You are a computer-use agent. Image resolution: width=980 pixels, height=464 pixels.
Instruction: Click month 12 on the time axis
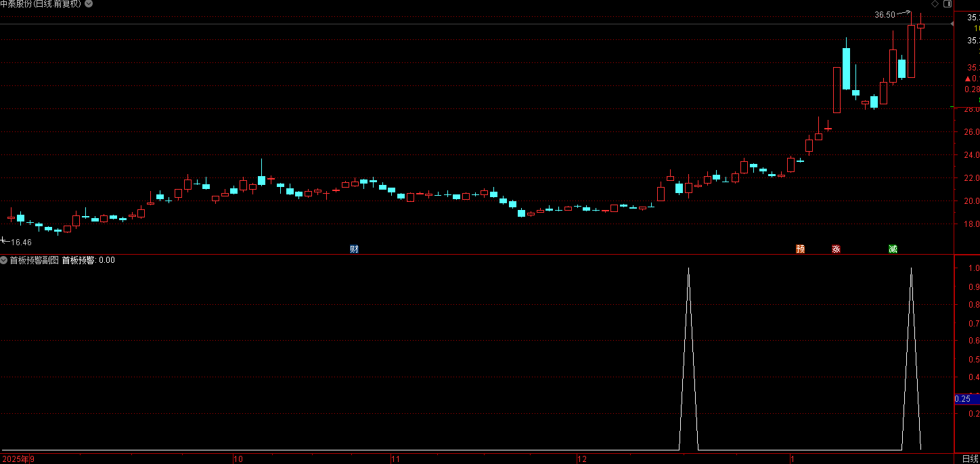582,459
